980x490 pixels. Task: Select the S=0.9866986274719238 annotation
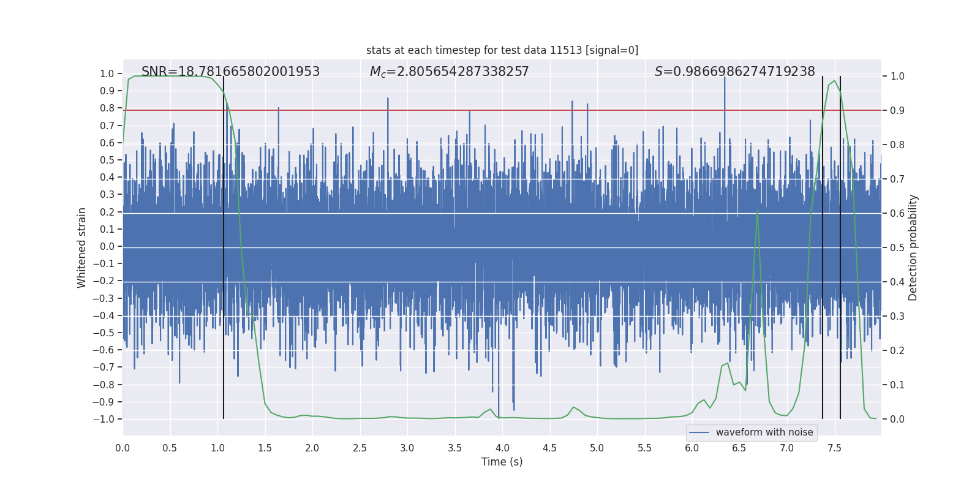tap(734, 72)
